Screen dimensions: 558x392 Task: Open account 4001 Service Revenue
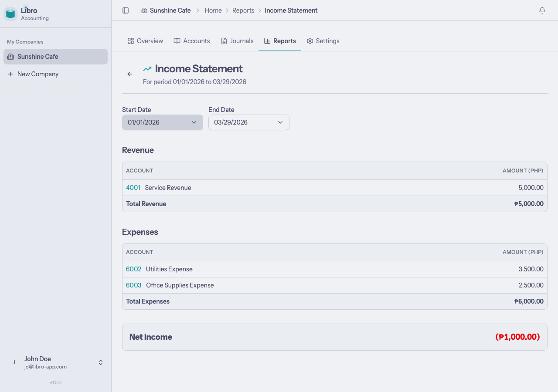point(133,187)
